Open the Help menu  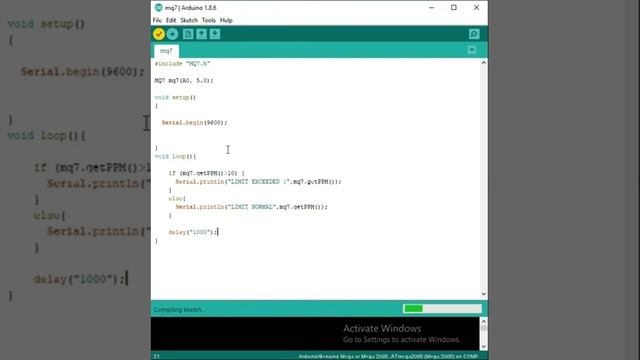click(226, 20)
